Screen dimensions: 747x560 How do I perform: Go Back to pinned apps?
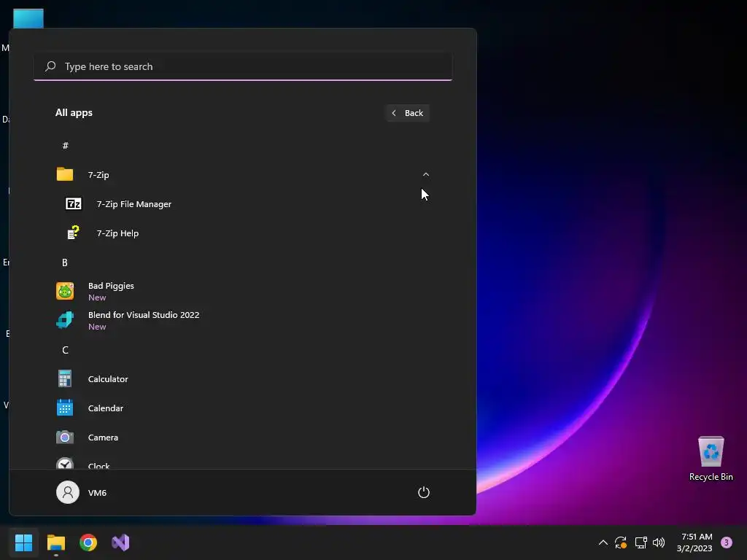point(408,113)
